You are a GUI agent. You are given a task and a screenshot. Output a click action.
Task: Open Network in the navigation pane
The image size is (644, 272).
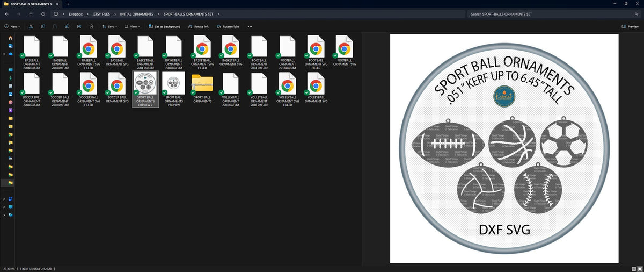(x=10, y=215)
